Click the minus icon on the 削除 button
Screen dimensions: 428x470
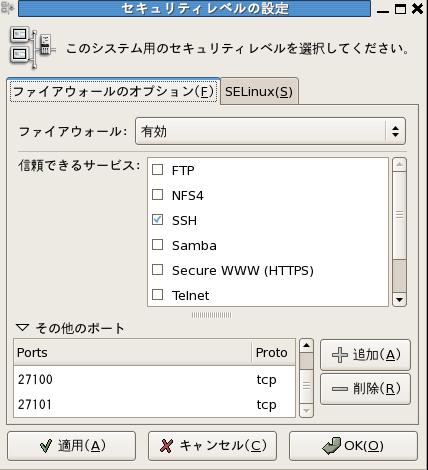coord(340,389)
